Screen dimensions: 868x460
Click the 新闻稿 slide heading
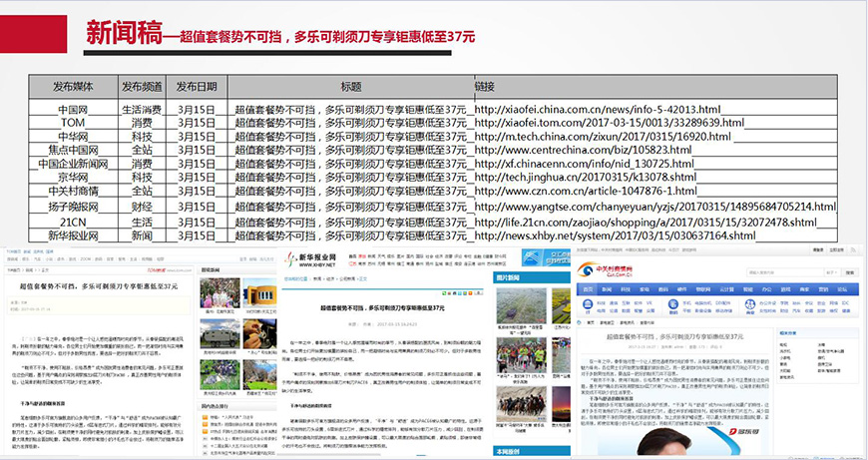pos(124,33)
